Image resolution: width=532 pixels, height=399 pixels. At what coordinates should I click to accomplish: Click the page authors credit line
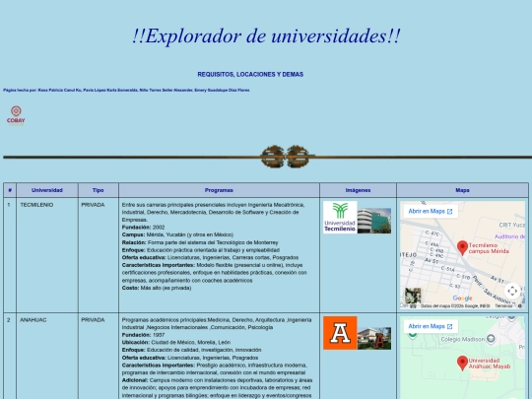pyautogui.click(x=126, y=91)
